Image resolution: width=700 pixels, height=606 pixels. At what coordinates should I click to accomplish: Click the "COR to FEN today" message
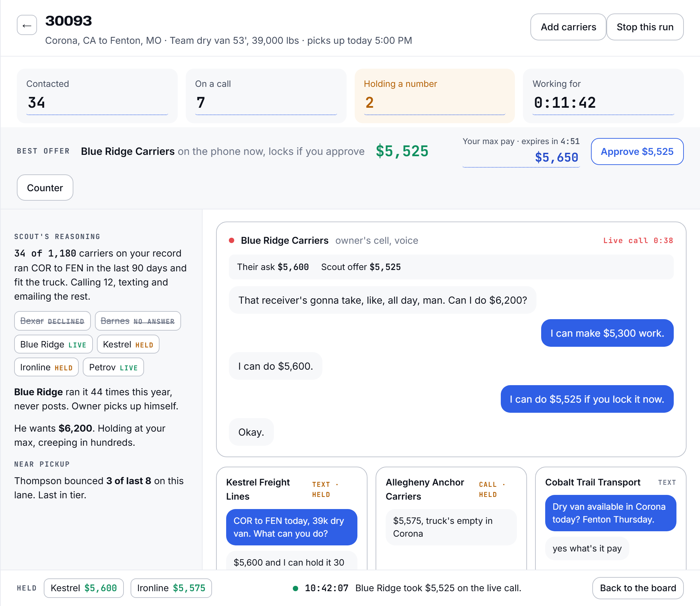[x=291, y=527]
